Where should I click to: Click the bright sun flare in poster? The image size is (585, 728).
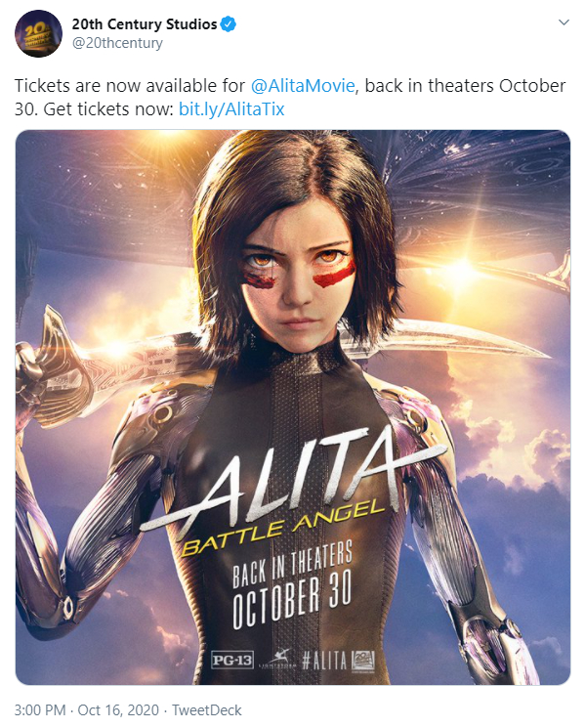[x=462, y=269]
